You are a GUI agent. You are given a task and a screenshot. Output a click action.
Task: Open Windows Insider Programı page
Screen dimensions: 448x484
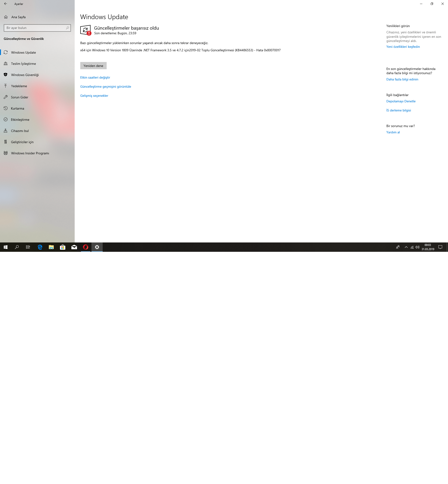(30, 153)
